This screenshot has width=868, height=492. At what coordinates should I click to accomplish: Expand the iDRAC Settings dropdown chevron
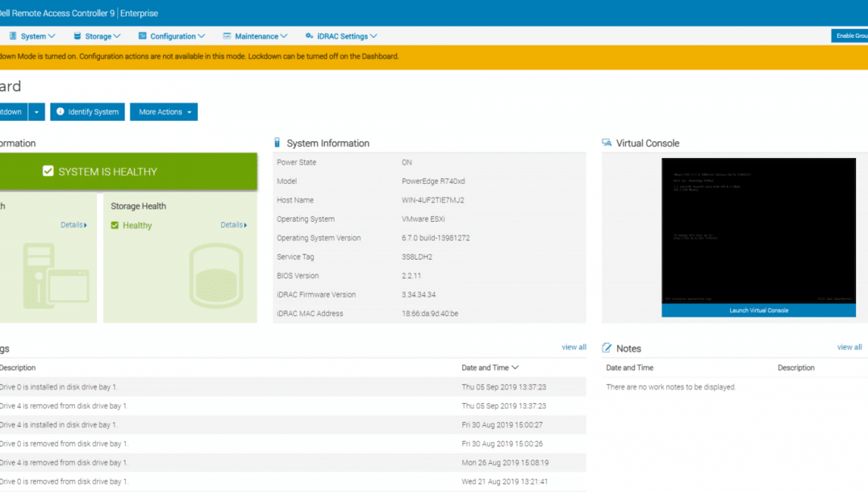374,36
